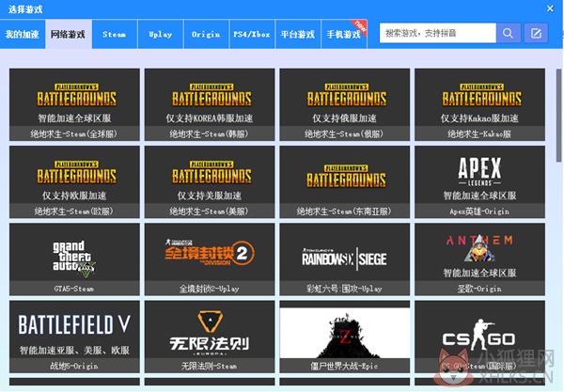This screenshot has width=564, height=392.
Task: Choose the Anthem 圣歌-Origin card
Action: click(479, 259)
